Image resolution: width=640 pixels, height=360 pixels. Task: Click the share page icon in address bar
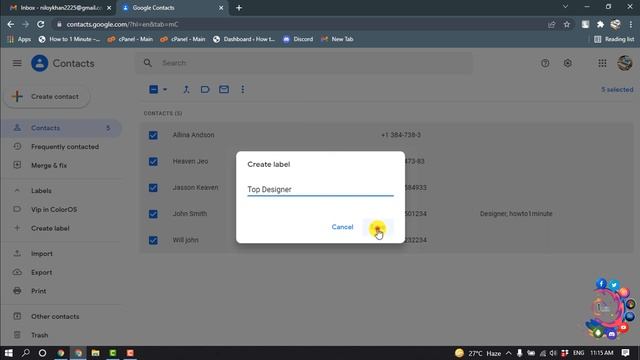(x=551, y=24)
